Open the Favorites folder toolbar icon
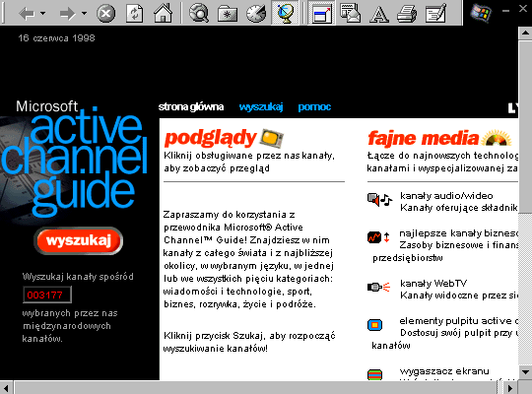The image size is (532, 394). click(228, 14)
